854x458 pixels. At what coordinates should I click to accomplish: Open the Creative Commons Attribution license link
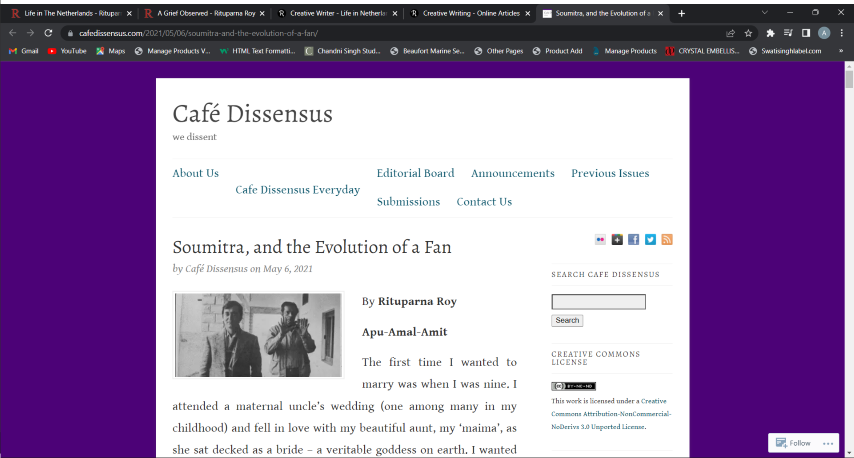pyautogui.click(x=611, y=414)
